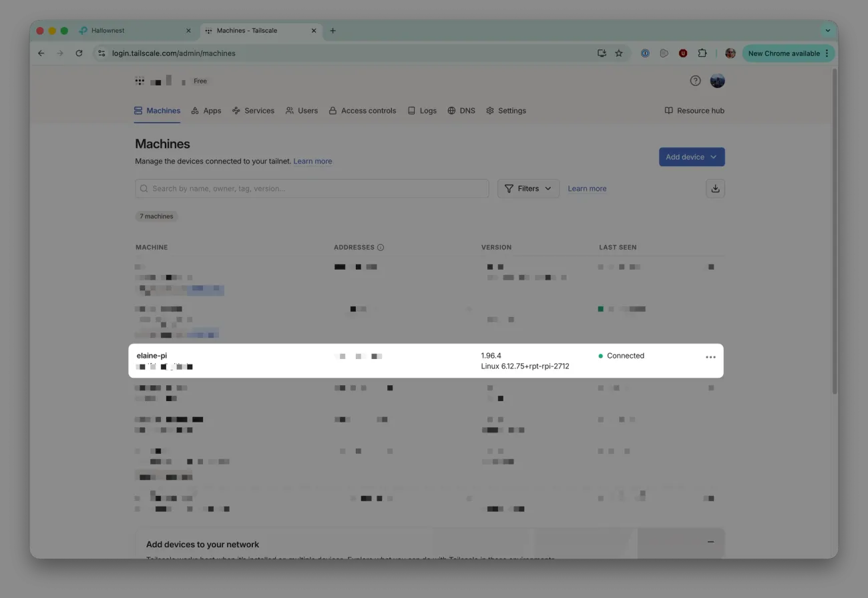Click Learn more beside the tailnet description

[312, 162]
